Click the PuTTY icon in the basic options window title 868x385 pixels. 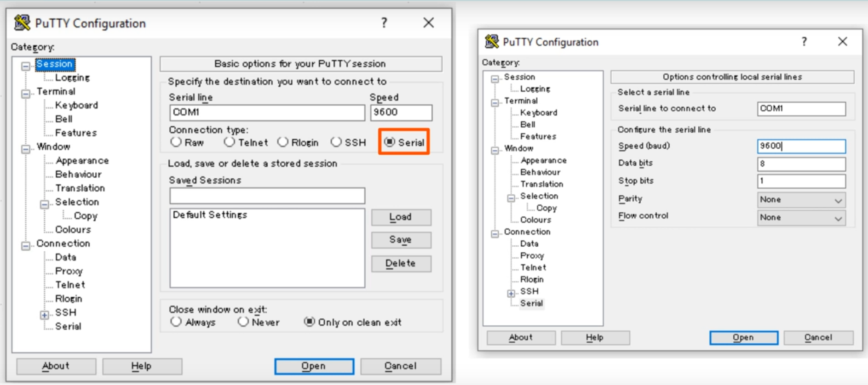(x=22, y=23)
